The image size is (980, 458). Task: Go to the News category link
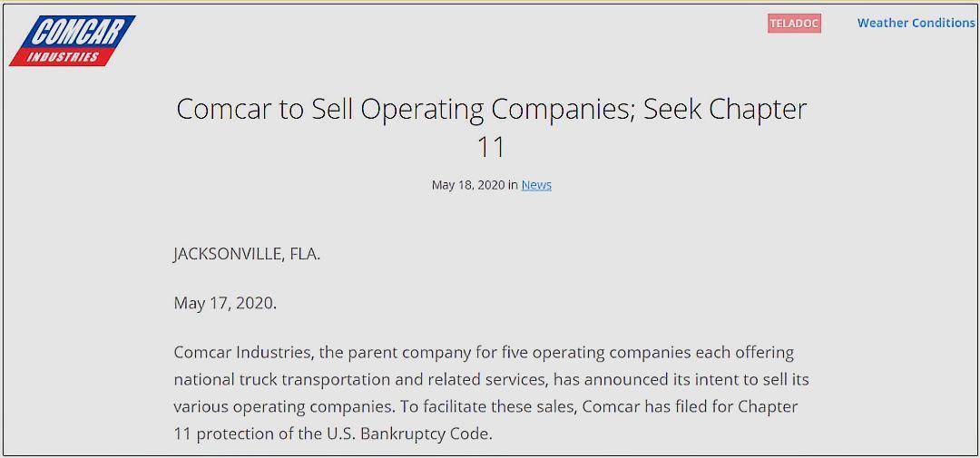pos(536,185)
